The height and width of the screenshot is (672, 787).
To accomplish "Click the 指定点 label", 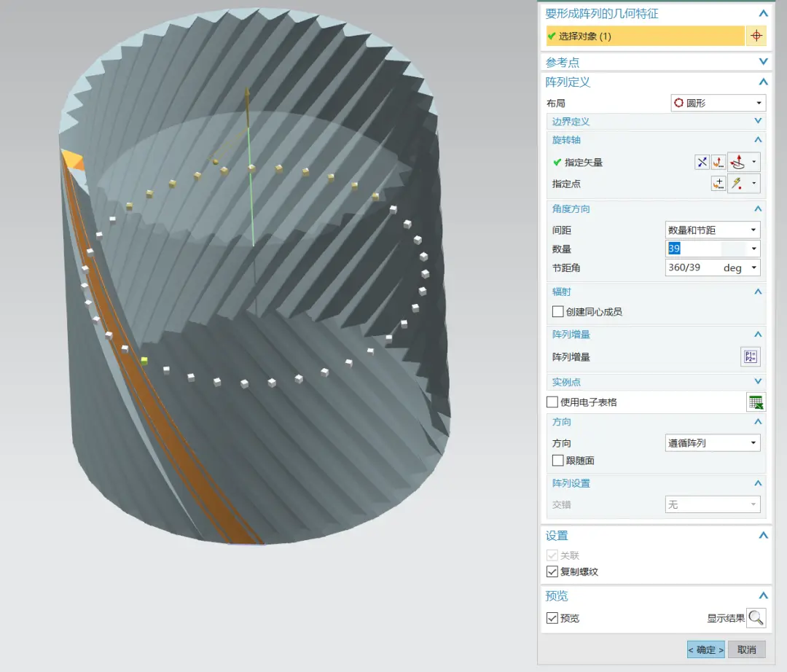I will (566, 184).
